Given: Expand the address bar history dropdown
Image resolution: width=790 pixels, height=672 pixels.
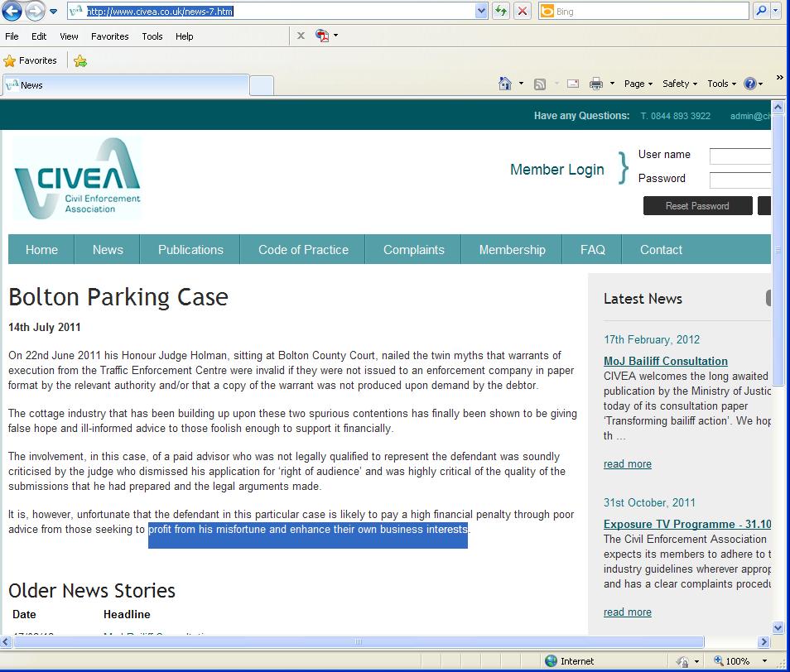Looking at the screenshot, I should [x=482, y=11].
